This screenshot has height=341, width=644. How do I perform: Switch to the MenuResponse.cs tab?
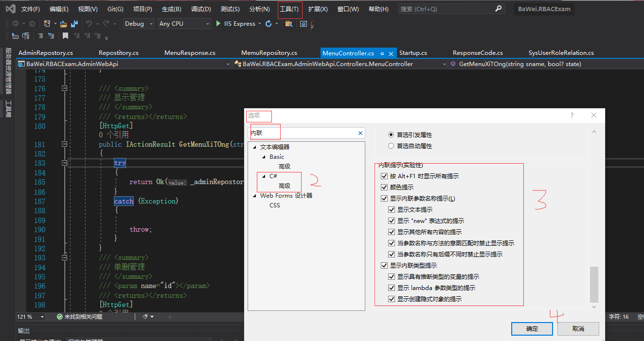(190, 53)
